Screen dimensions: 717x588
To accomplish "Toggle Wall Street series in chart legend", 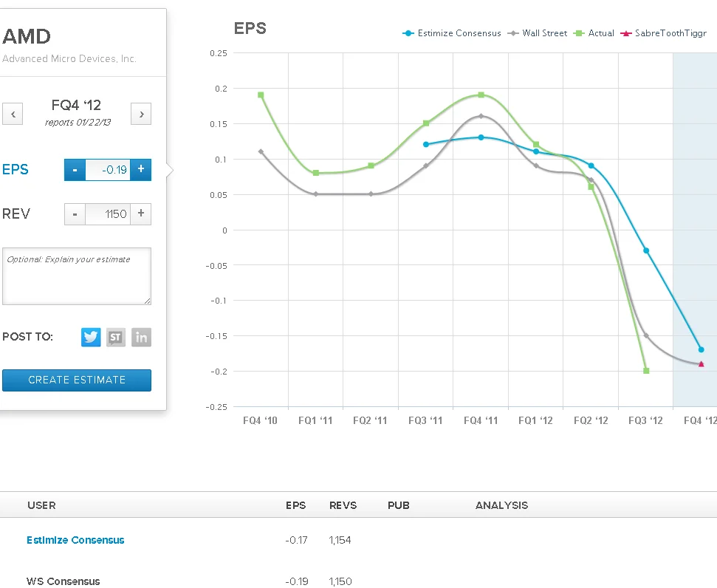I will [538, 33].
